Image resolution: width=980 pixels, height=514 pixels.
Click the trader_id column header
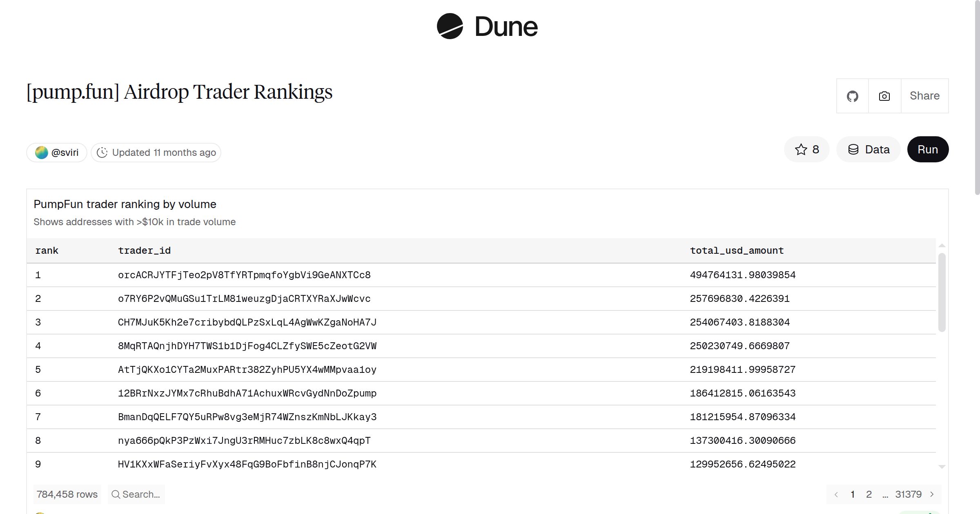click(145, 250)
